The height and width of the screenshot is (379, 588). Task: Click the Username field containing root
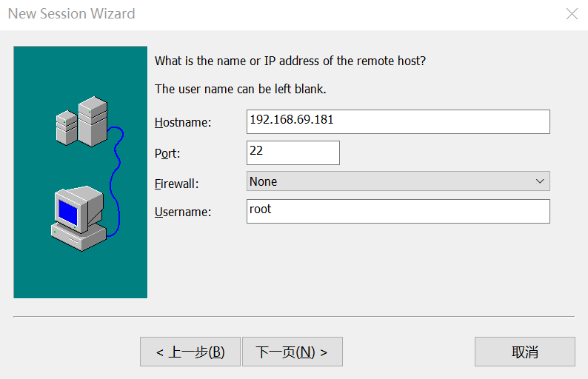click(398, 211)
